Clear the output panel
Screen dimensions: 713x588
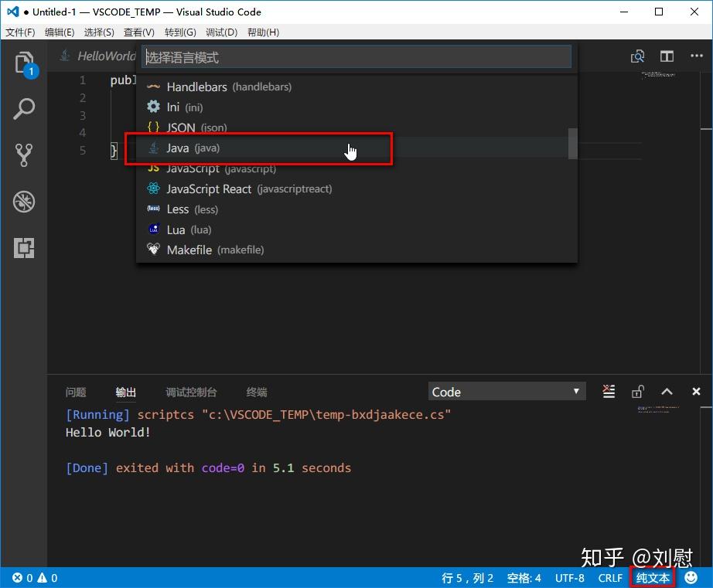point(609,391)
